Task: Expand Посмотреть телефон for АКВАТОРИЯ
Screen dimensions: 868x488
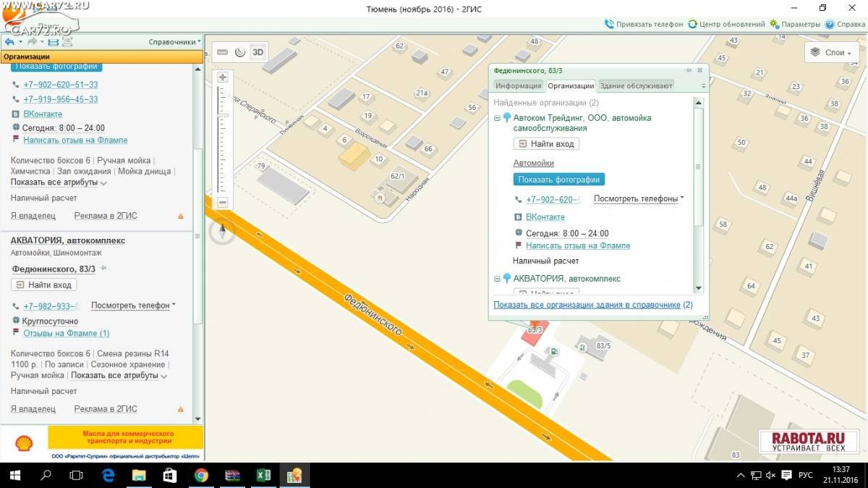Action: pyautogui.click(x=133, y=306)
